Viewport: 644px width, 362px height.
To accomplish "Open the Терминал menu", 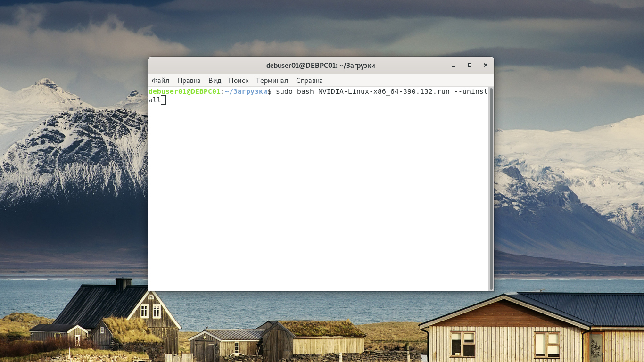I will [272, 81].
